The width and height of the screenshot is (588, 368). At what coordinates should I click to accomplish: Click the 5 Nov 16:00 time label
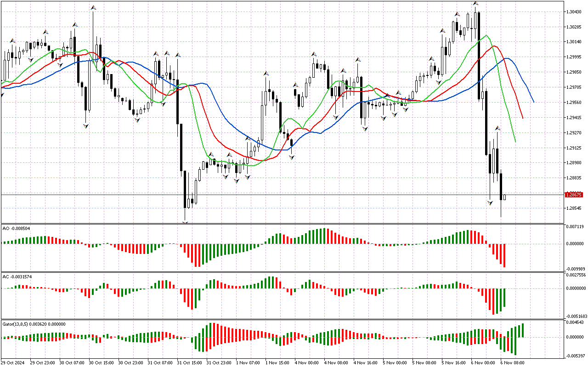point(454,363)
